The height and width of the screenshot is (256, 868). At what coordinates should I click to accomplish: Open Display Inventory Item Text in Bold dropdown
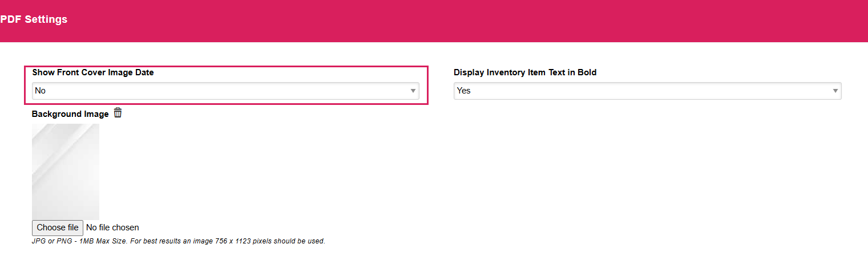pyautogui.click(x=647, y=91)
